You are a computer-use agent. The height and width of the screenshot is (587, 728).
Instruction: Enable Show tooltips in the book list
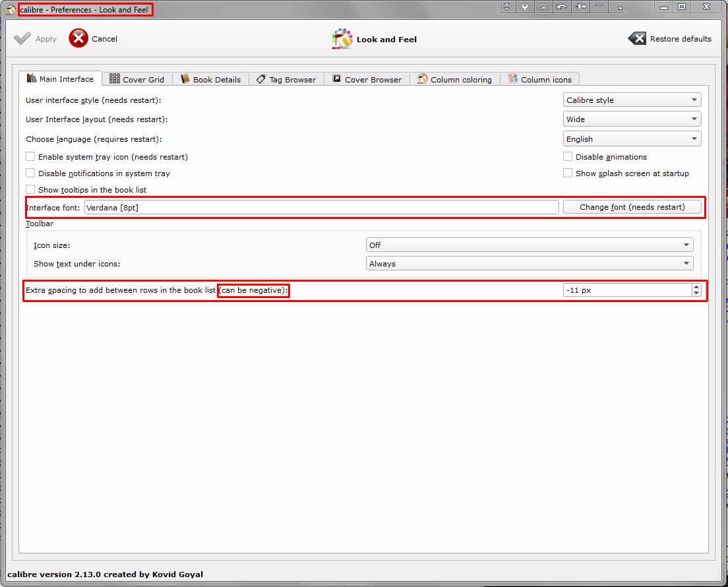point(30,189)
